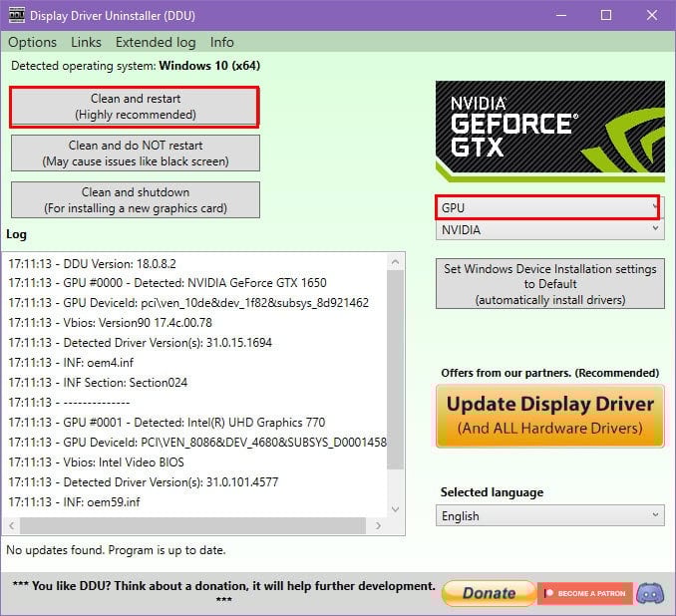This screenshot has width=676, height=616.
Task: Click the log horizontal scrollbar thumb
Action: [192, 525]
